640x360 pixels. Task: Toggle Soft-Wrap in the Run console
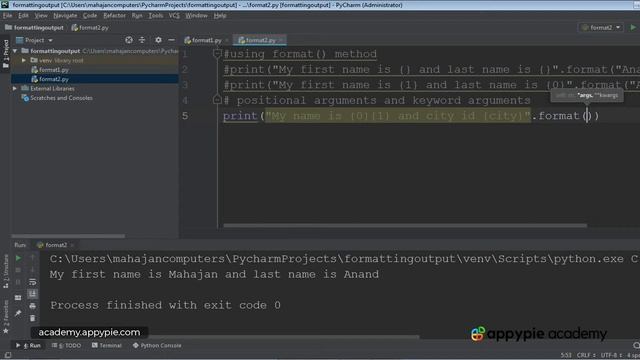coord(33,282)
